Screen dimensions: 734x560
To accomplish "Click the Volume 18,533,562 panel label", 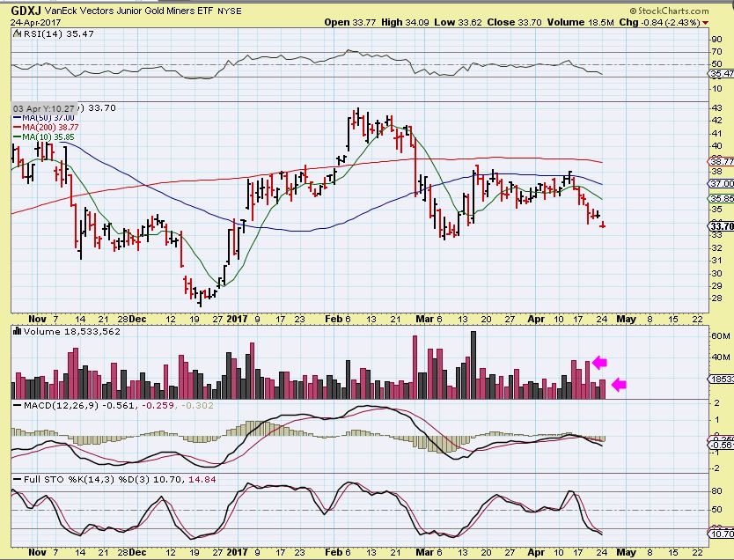I will point(71,331).
